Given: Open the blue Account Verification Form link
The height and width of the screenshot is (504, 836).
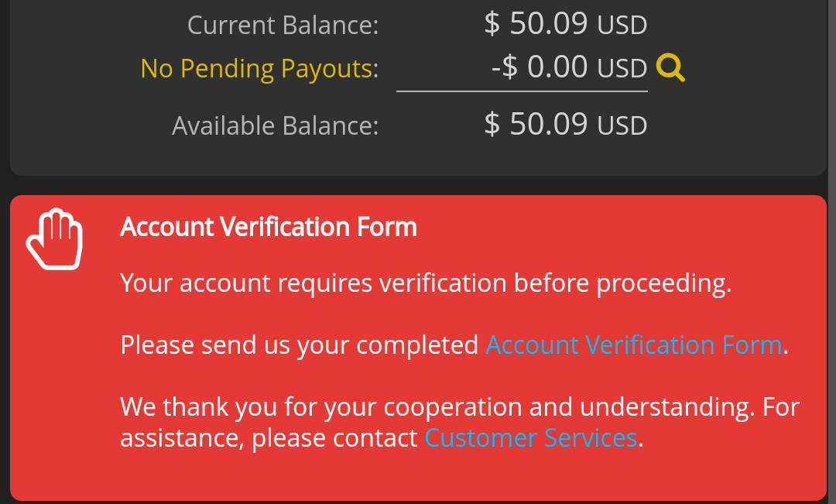Looking at the screenshot, I should [x=633, y=345].
